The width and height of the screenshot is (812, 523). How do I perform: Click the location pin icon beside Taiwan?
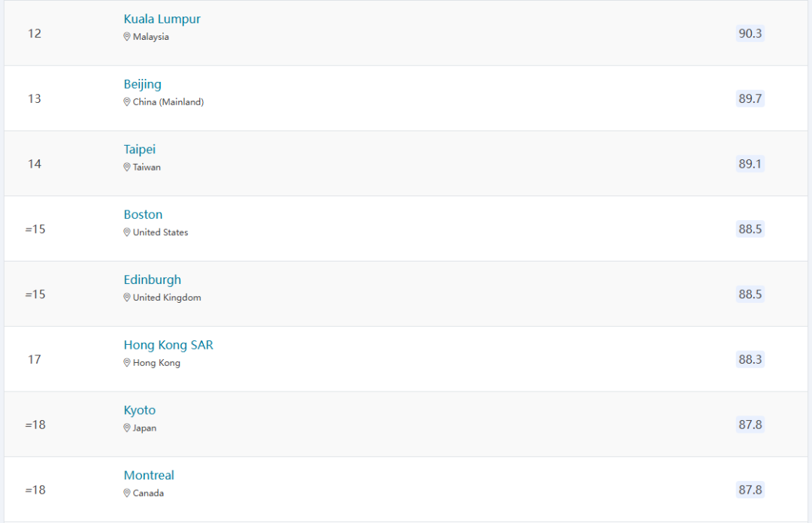click(127, 168)
